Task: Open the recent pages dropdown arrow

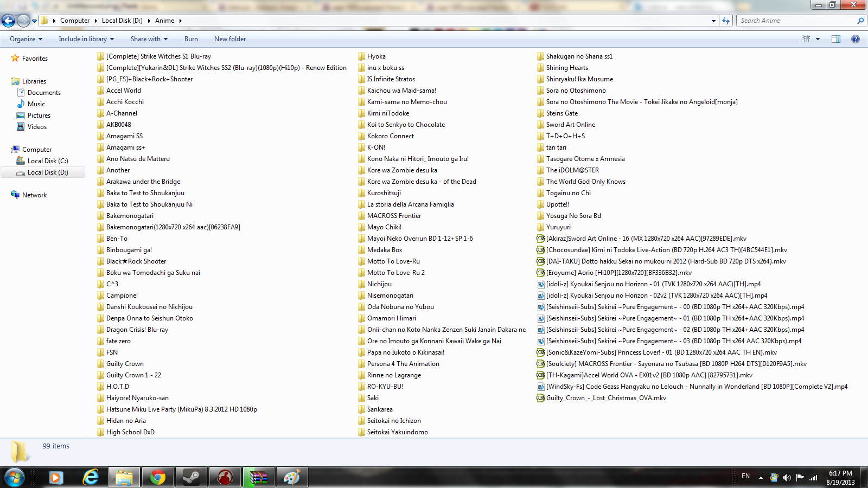Action: click(x=35, y=21)
